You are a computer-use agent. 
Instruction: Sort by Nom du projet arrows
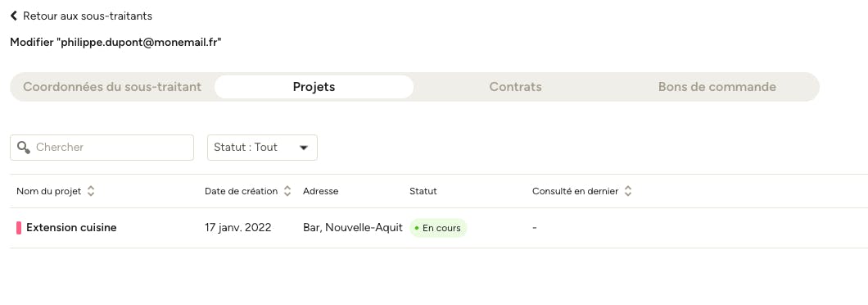click(x=91, y=191)
